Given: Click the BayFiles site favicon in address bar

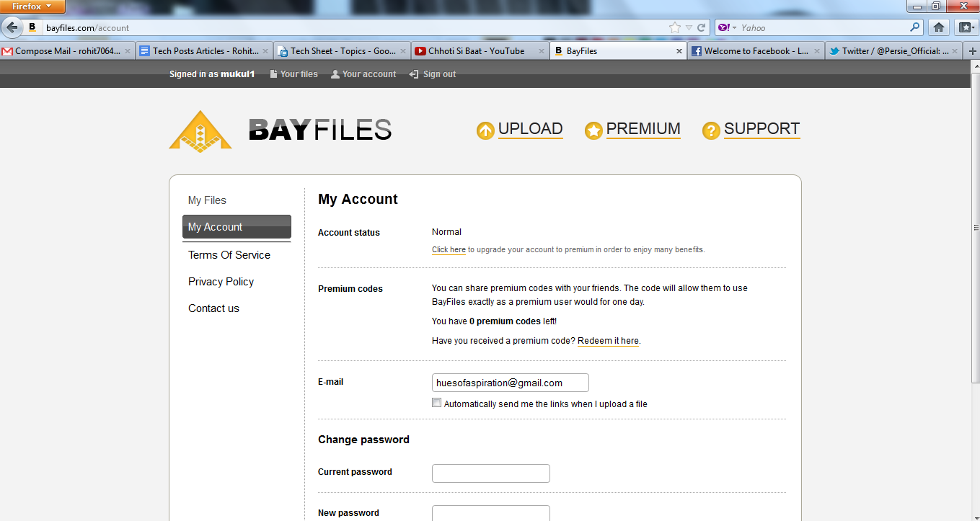Looking at the screenshot, I should coord(32,27).
